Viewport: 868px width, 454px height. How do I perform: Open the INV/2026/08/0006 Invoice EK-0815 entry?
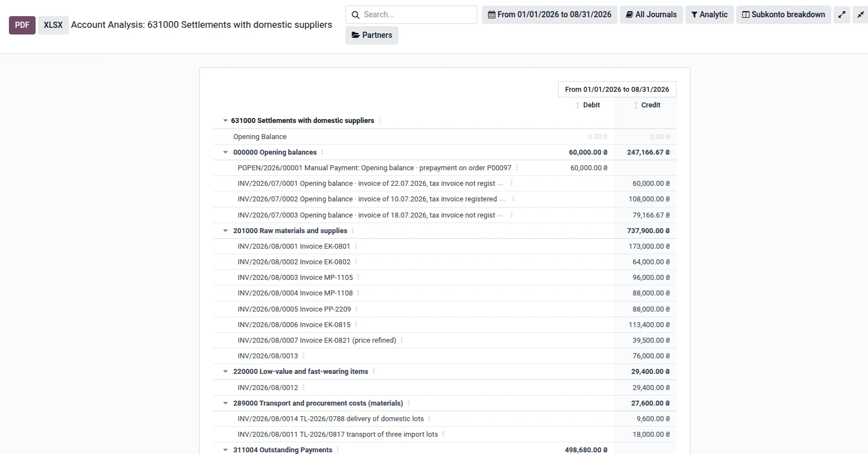pyautogui.click(x=294, y=325)
